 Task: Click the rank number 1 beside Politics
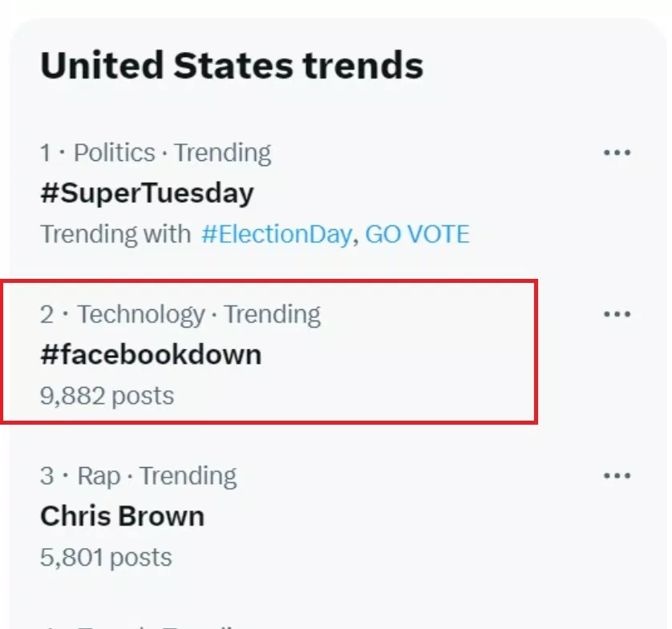point(47,152)
